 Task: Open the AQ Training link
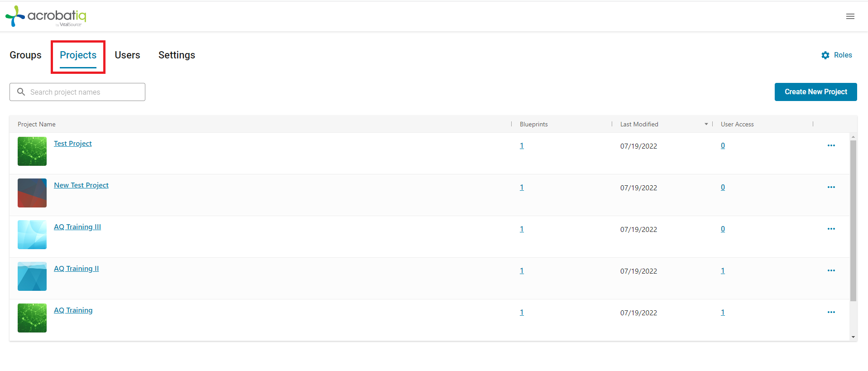(73, 310)
